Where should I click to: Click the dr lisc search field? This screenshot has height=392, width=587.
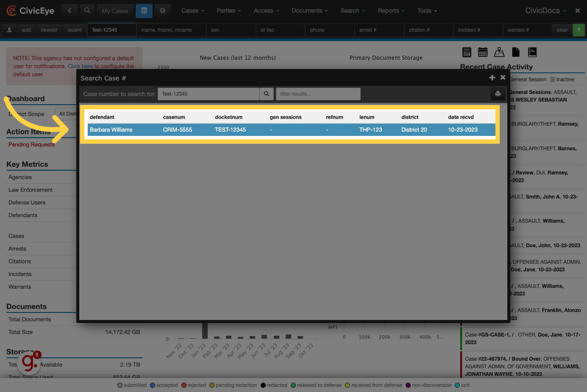pos(281,30)
